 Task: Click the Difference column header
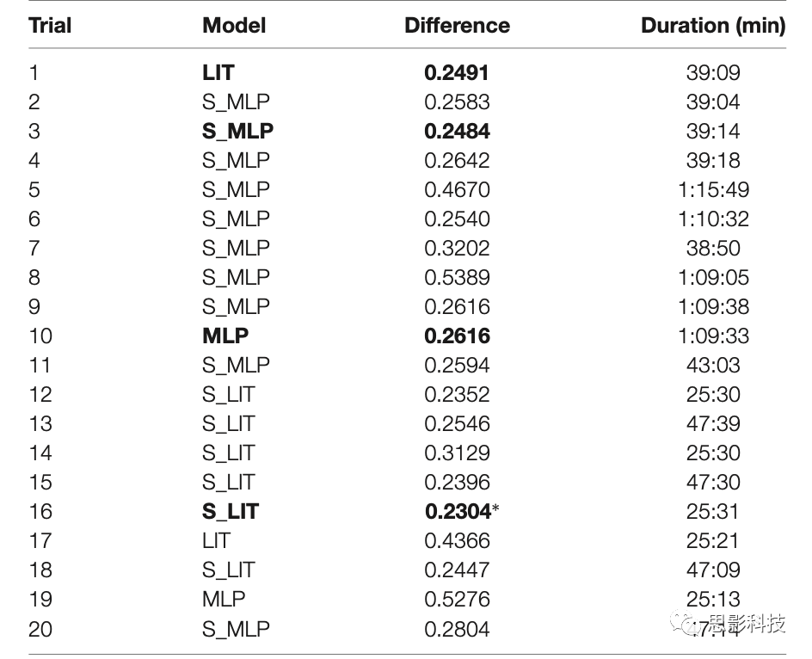point(457,25)
